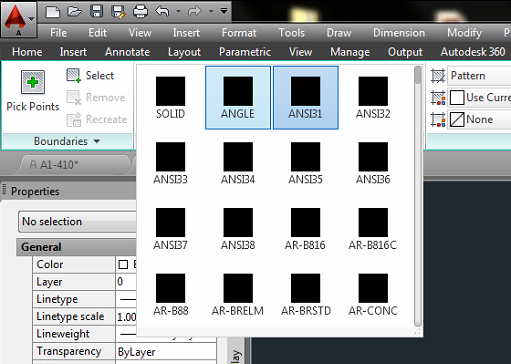This screenshot has height=364, width=511.
Task: Choose the AR-B816C hatch pattern
Action: [373, 229]
